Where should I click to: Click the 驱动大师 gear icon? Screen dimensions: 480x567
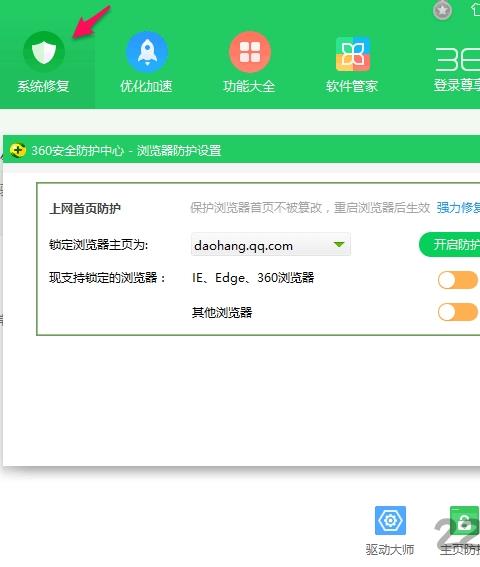390,520
